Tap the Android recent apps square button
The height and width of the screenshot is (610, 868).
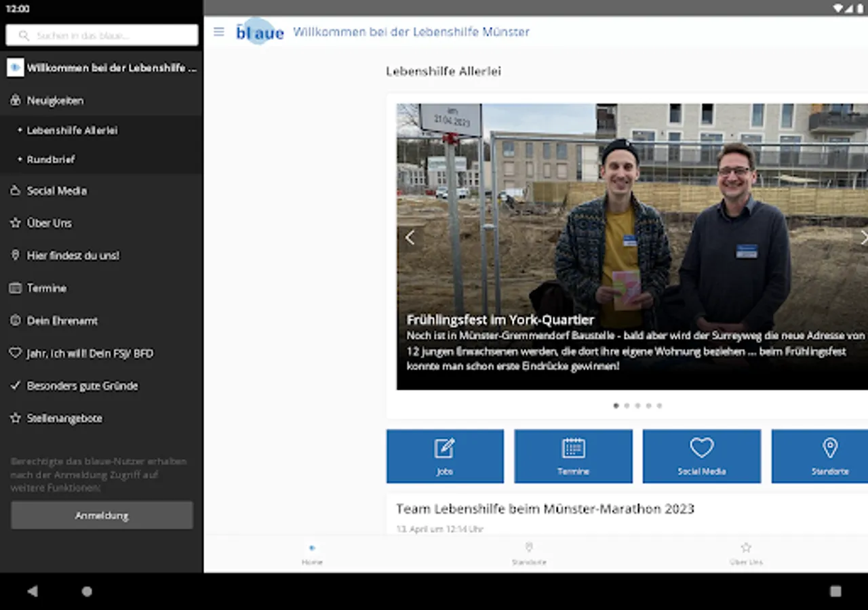(x=835, y=591)
